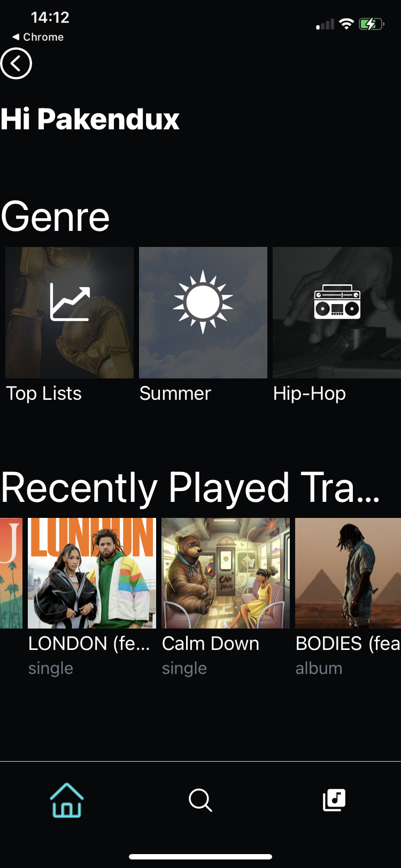
Task: Open the Home tab icon
Action: point(67,800)
